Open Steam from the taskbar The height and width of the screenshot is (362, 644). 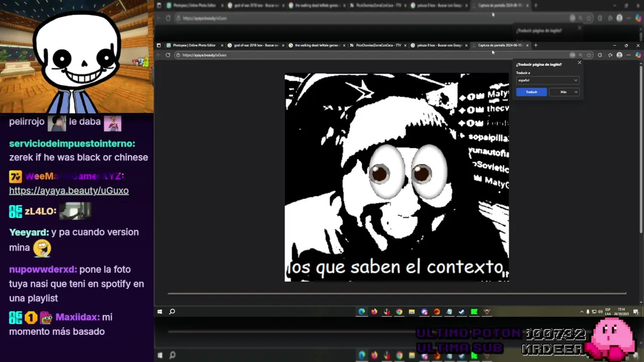pos(462,312)
